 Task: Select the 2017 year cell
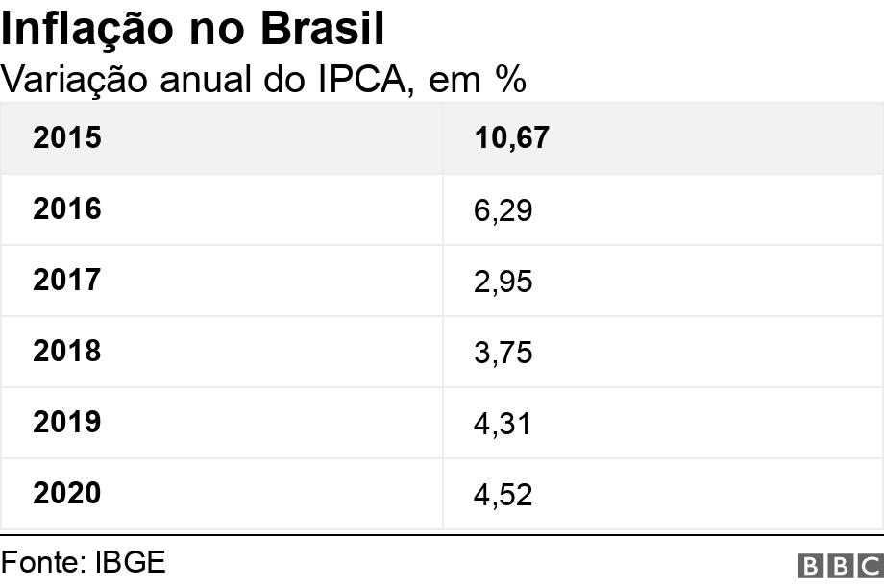coord(66,281)
